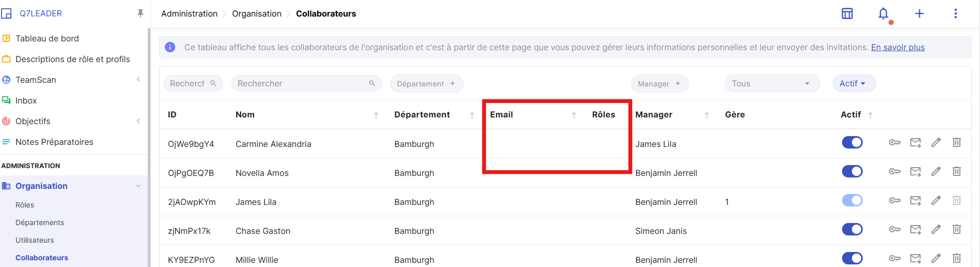This screenshot has height=267, width=980.
Task: Open the three-dot more options menu
Action: [955, 14]
